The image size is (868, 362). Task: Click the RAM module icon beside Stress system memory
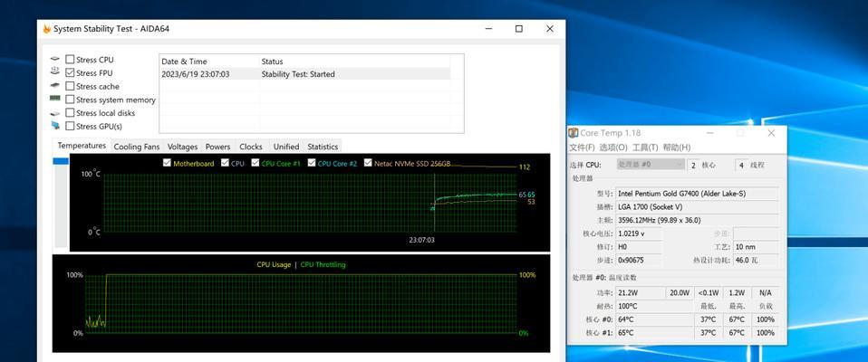point(54,99)
